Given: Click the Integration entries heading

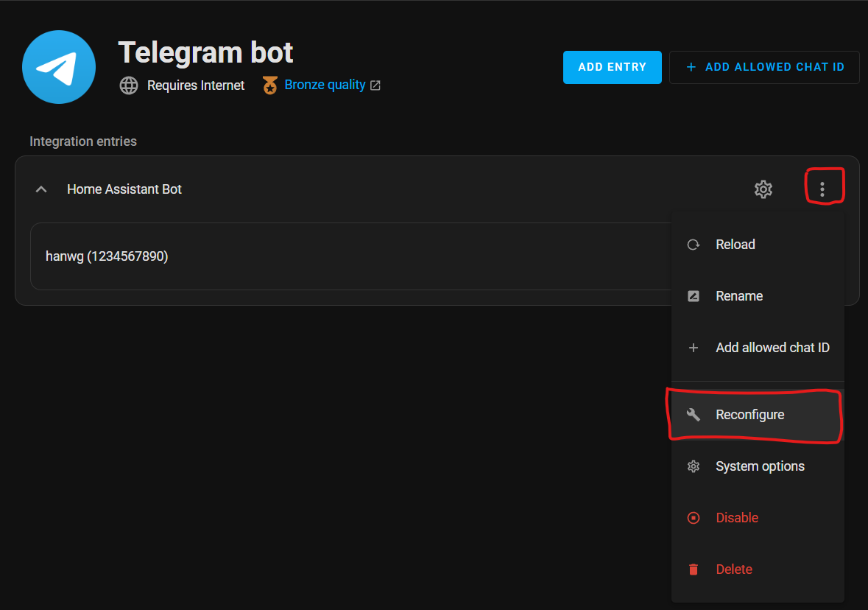Looking at the screenshot, I should point(83,141).
